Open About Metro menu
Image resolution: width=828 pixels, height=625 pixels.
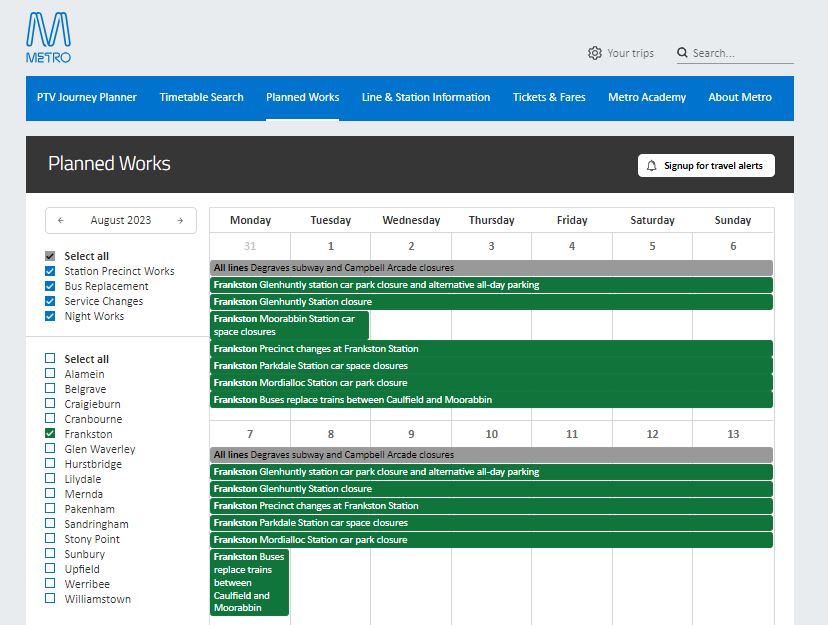pyautogui.click(x=740, y=98)
